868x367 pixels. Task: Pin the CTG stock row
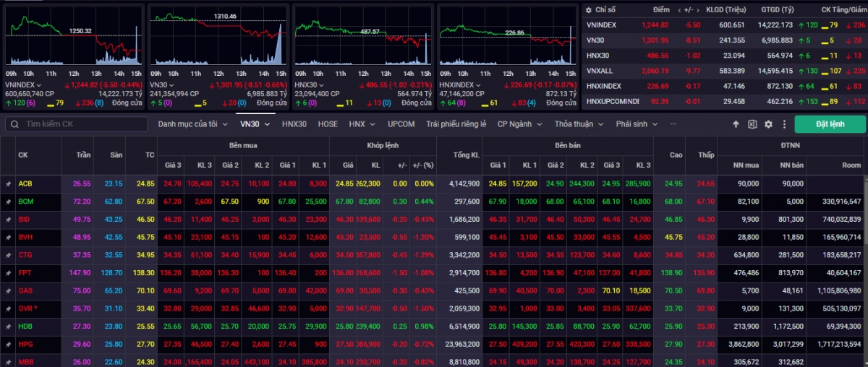coord(8,255)
